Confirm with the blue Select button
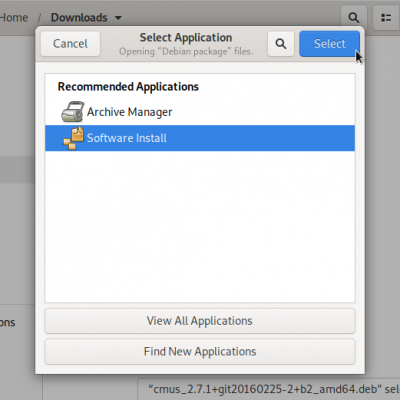The height and width of the screenshot is (400, 400). tap(329, 44)
